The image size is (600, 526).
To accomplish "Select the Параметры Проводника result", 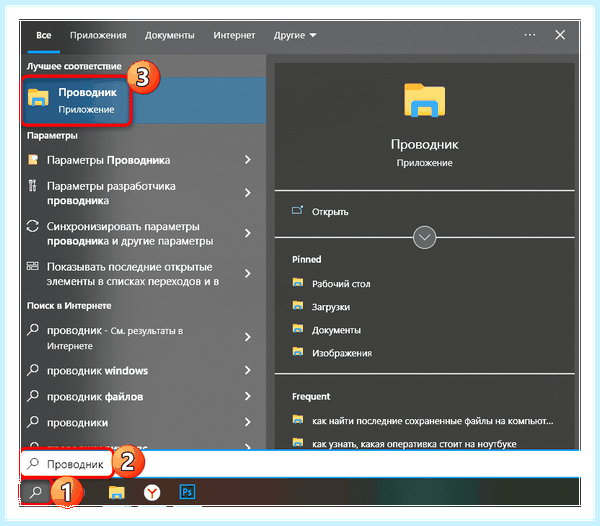I will click(144, 160).
